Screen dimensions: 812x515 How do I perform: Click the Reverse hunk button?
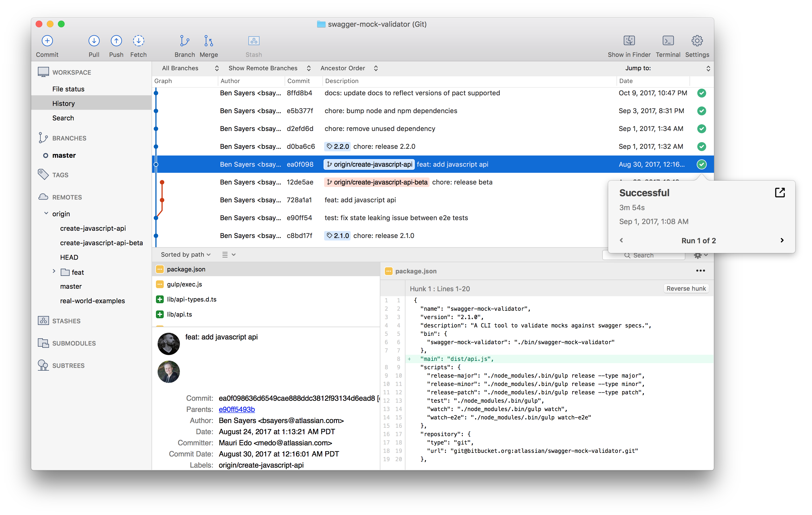click(x=686, y=288)
